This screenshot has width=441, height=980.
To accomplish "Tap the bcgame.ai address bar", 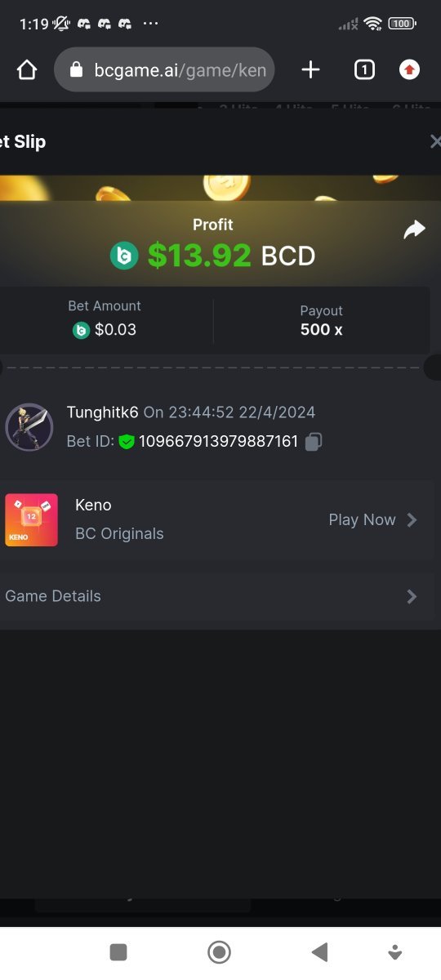I will 164,70.
